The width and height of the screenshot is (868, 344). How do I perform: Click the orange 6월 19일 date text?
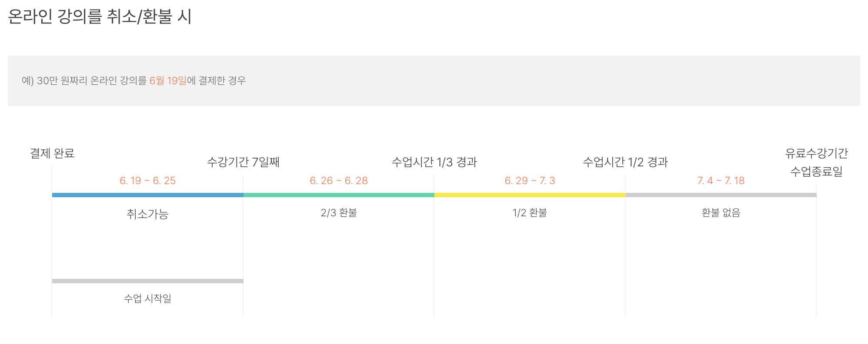tap(168, 80)
